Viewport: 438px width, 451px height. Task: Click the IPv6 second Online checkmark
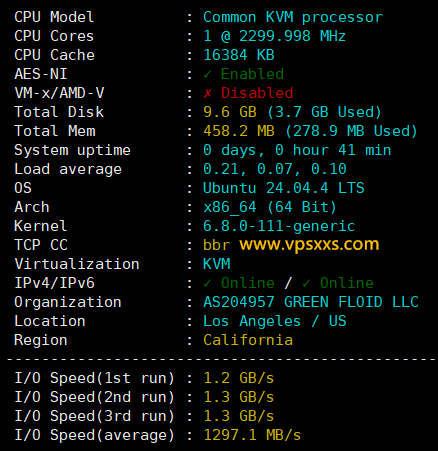[x=306, y=283]
